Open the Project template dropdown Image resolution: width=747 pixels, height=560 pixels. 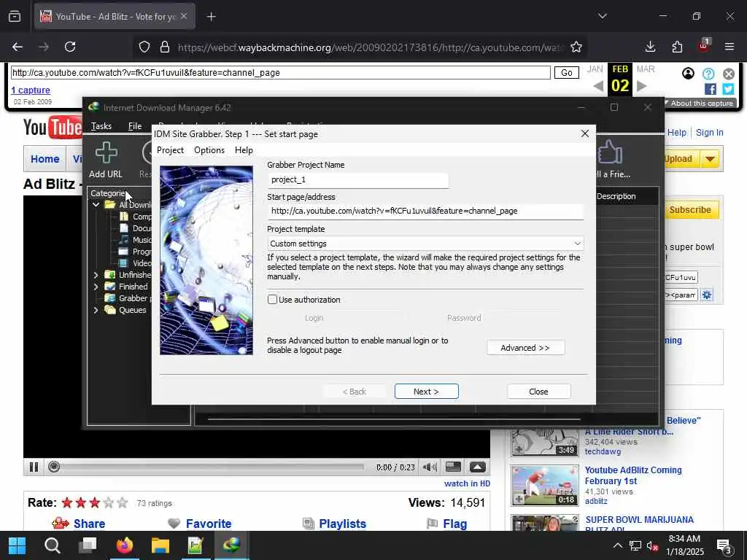tap(425, 244)
